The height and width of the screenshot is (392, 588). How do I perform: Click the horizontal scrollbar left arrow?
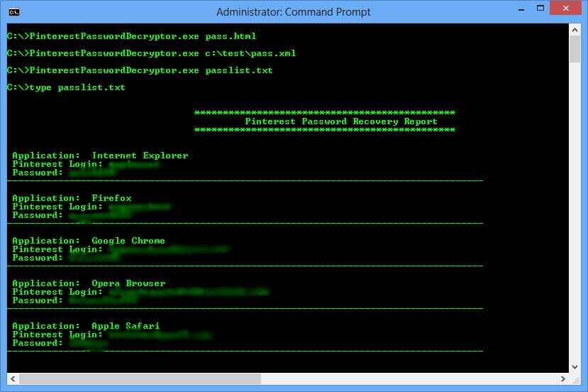tap(11, 379)
